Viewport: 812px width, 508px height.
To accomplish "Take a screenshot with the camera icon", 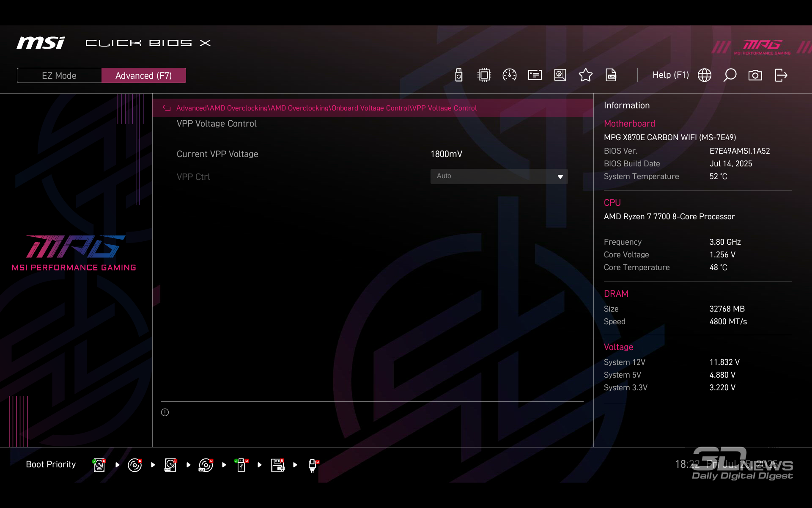I will tap(755, 75).
